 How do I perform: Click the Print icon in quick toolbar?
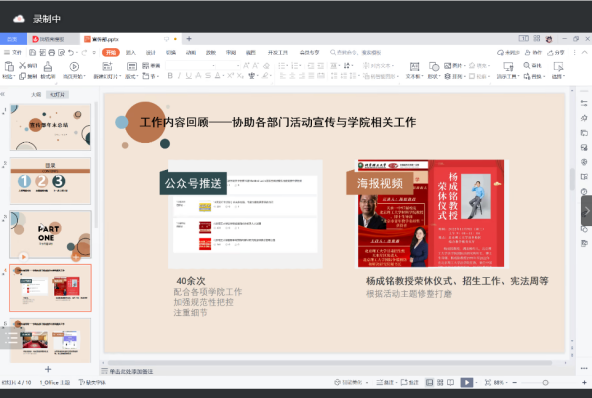(x=52, y=52)
